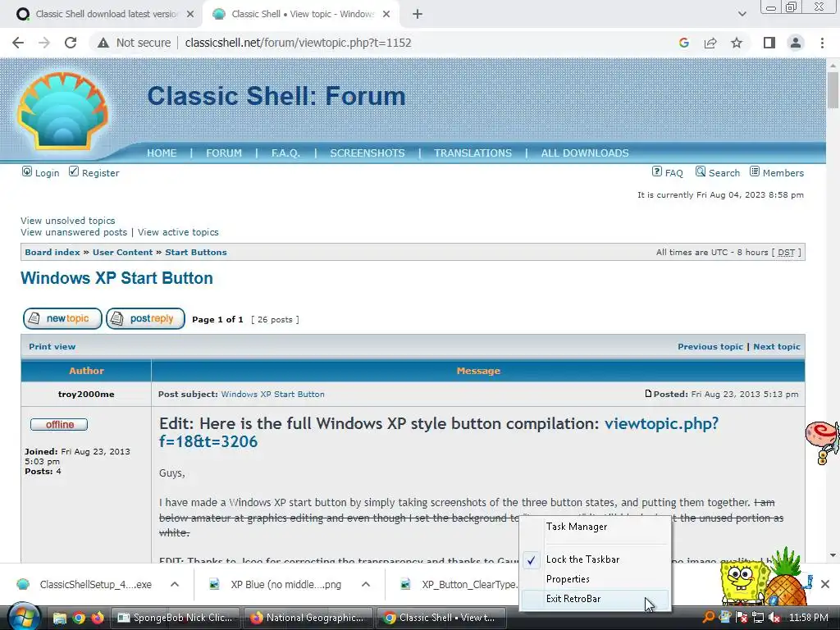Screen dimensions: 840x630
Task: Open Chrome's three-dot menu
Action: [x=822, y=43]
